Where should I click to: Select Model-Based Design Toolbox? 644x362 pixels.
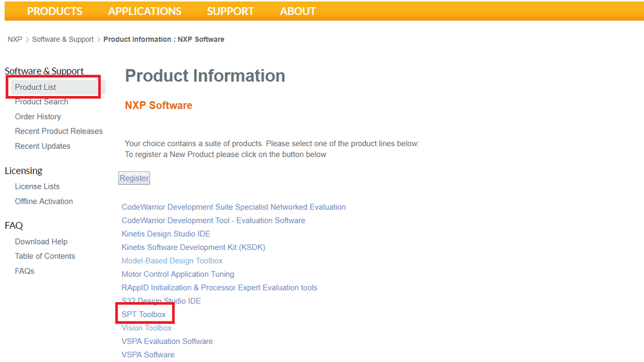(172, 261)
